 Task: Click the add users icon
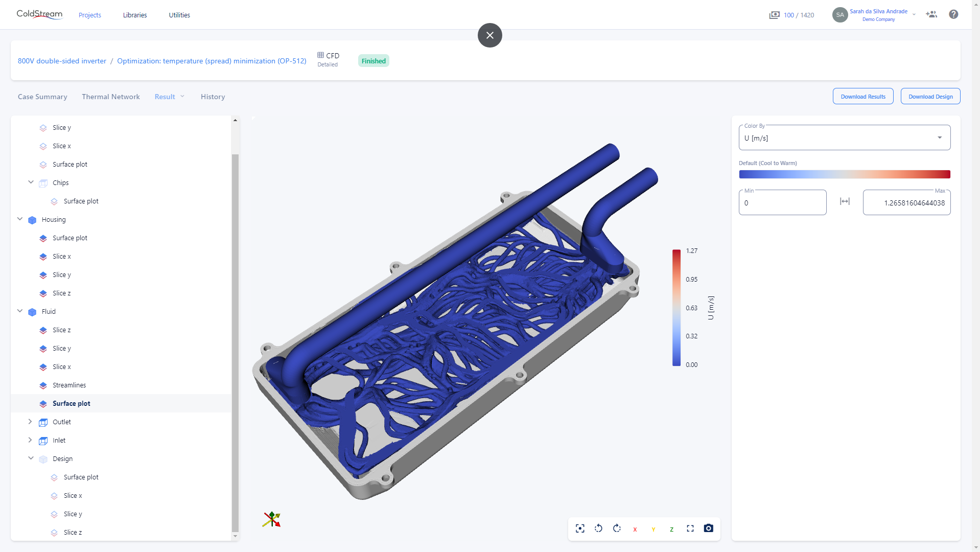coord(931,14)
